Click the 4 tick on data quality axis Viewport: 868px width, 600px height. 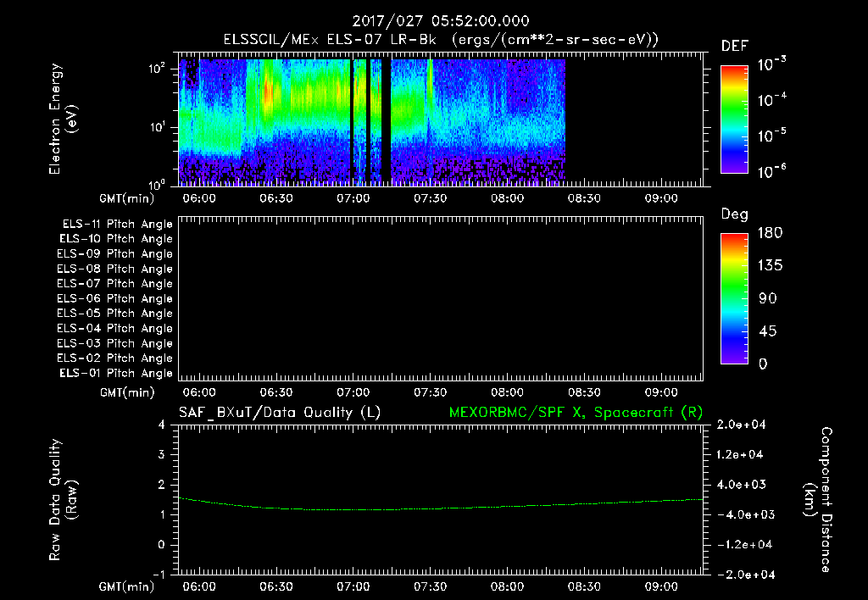click(x=162, y=425)
